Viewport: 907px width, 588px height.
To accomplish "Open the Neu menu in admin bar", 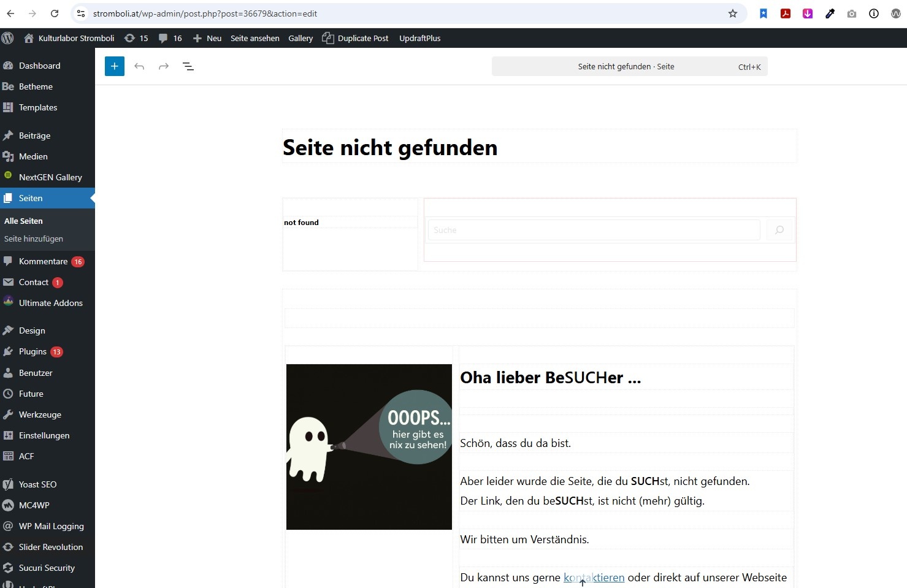I will [207, 38].
